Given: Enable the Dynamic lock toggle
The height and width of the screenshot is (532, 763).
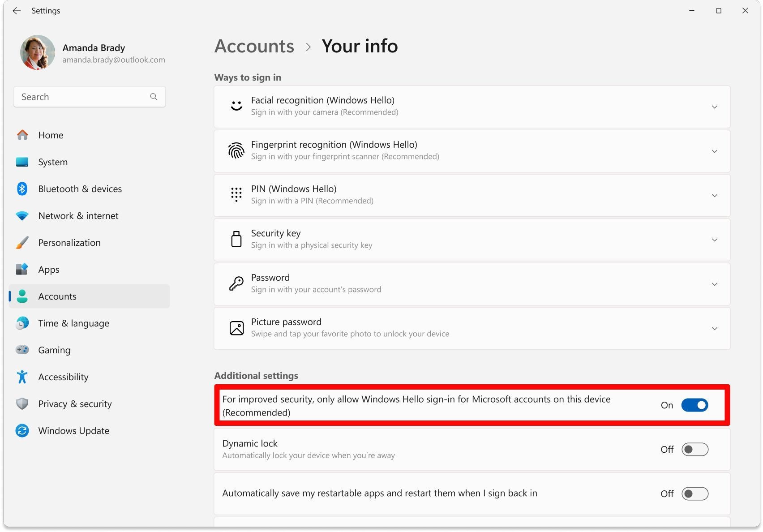Looking at the screenshot, I should 694,450.
